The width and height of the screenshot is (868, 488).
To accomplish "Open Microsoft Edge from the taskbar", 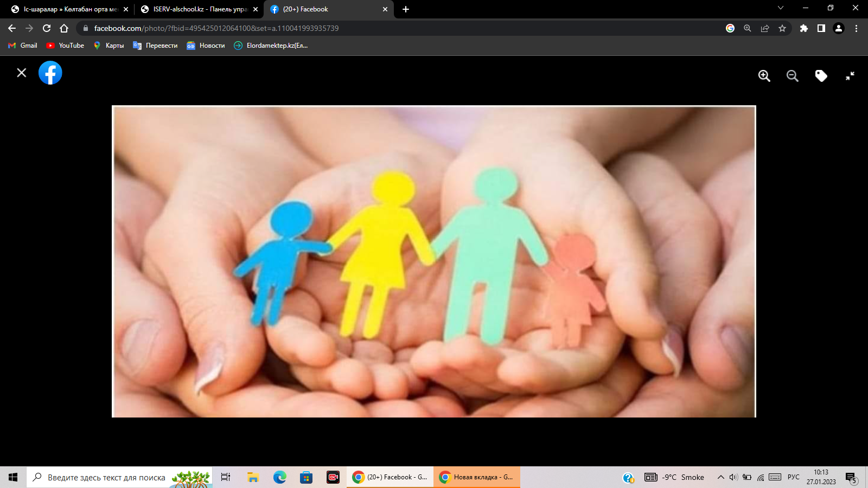I will pyautogui.click(x=279, y=477).
